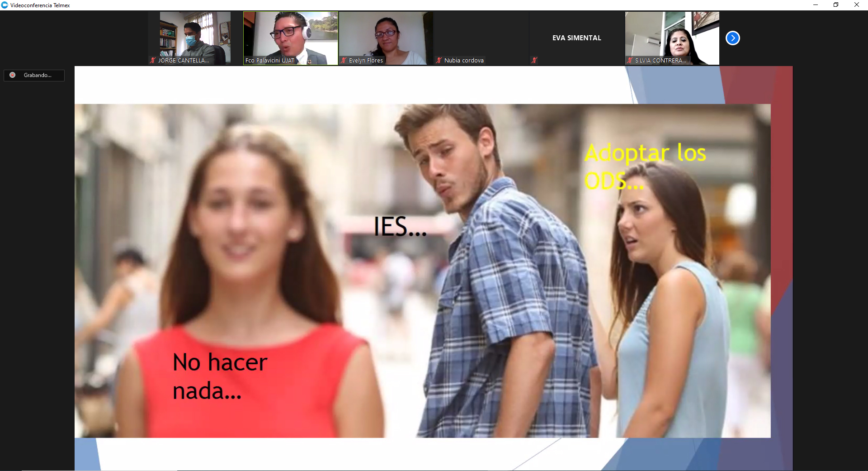Click the Videoconferencia Telmex camera logo
The image size is (868, 471).
pos(5,5)
